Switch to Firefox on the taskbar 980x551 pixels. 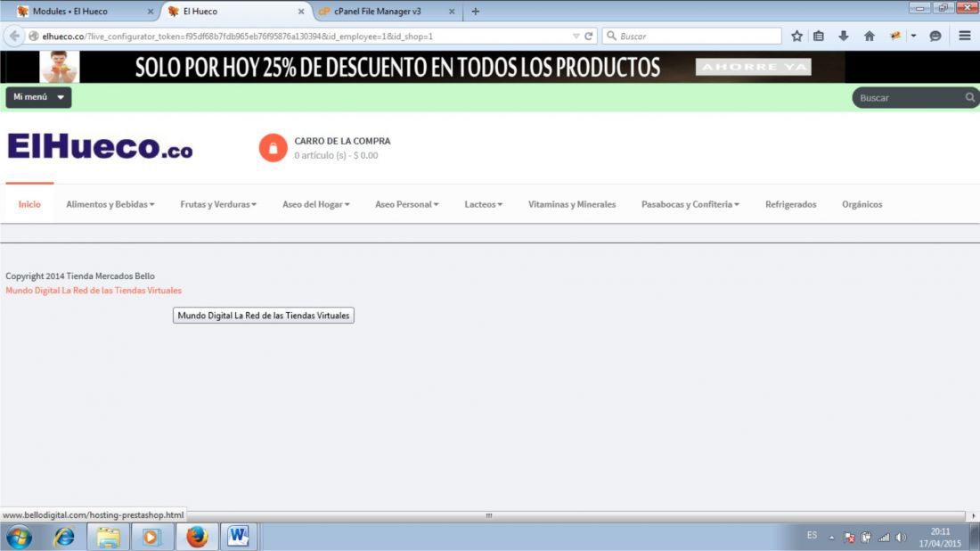196,538
